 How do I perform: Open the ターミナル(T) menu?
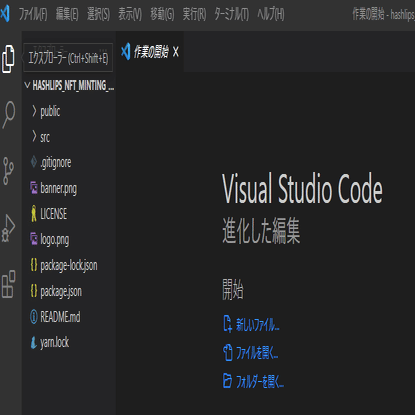(232, 14)
